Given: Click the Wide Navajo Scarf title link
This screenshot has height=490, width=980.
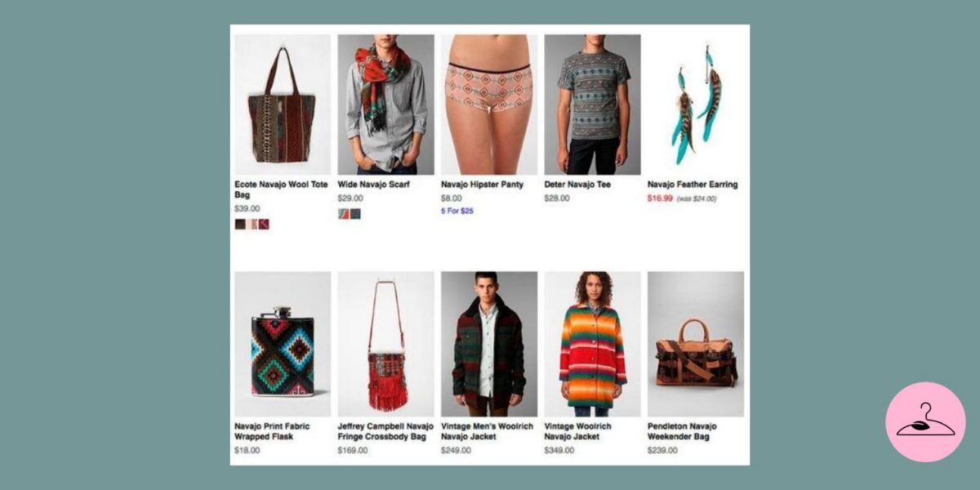Looking at the screenshot, I should coord(373,185).
